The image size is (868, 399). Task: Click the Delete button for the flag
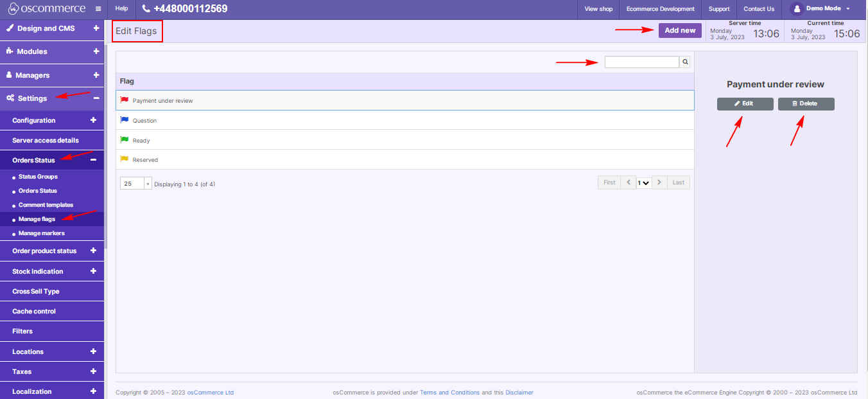coord(806,103)
